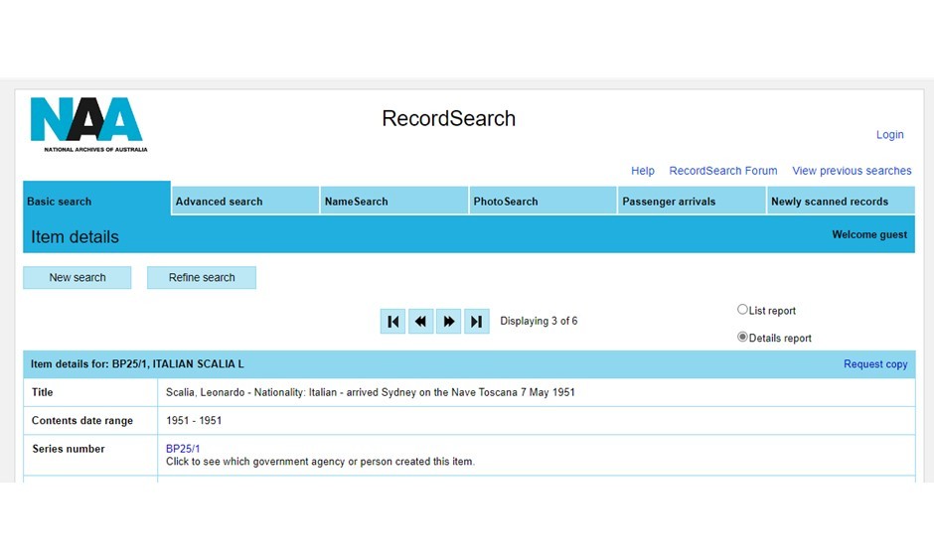The image size is (934, 560).
Task: Click the Contents date range label
Action: click(x=82, y=421)
